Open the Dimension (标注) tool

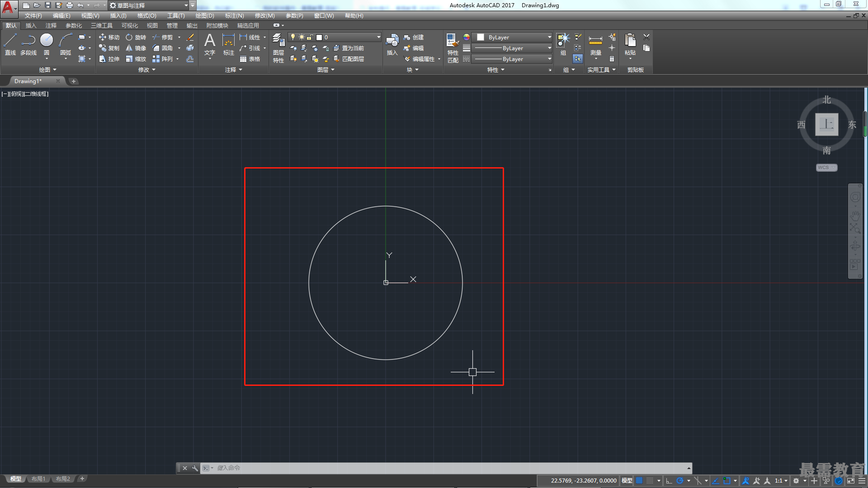(x=229, y=44)
